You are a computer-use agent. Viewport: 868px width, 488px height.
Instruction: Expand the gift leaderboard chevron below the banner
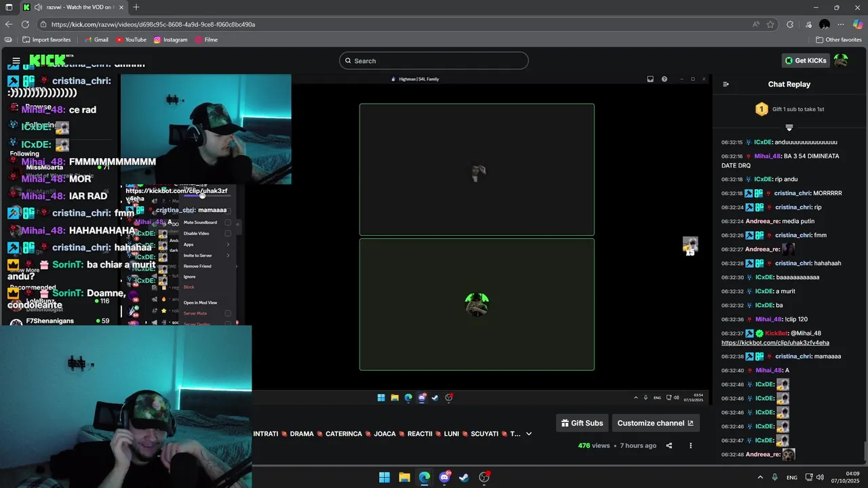pos(789,127)
